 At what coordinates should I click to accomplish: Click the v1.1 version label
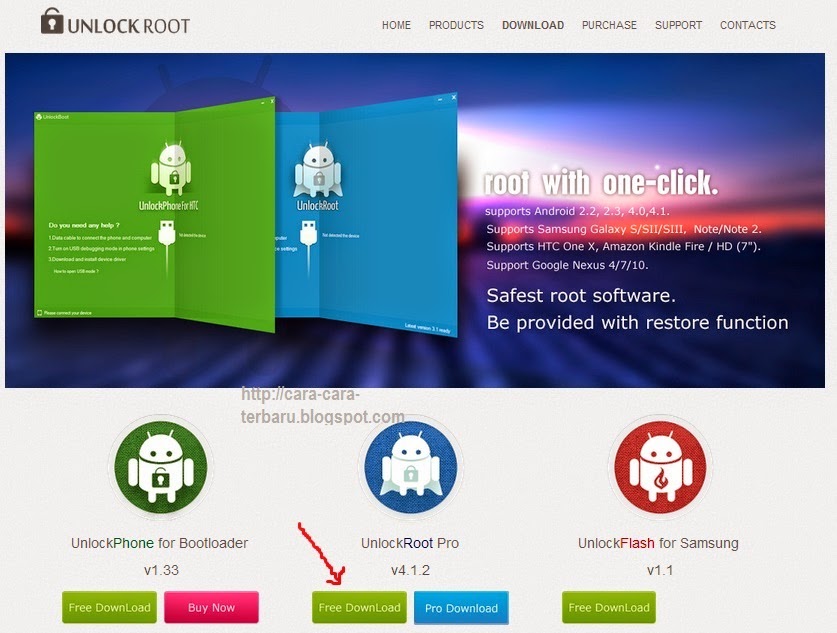pos(660,570)
